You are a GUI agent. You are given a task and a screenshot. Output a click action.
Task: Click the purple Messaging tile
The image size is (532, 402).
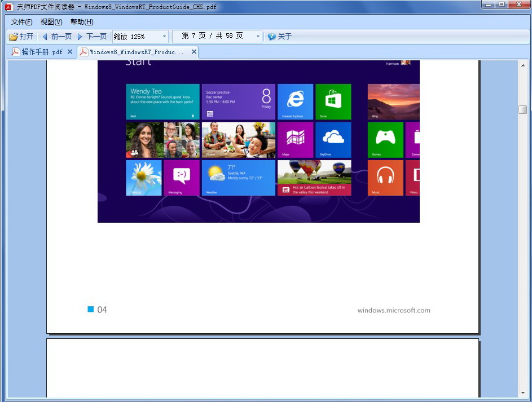click(182, 178)
